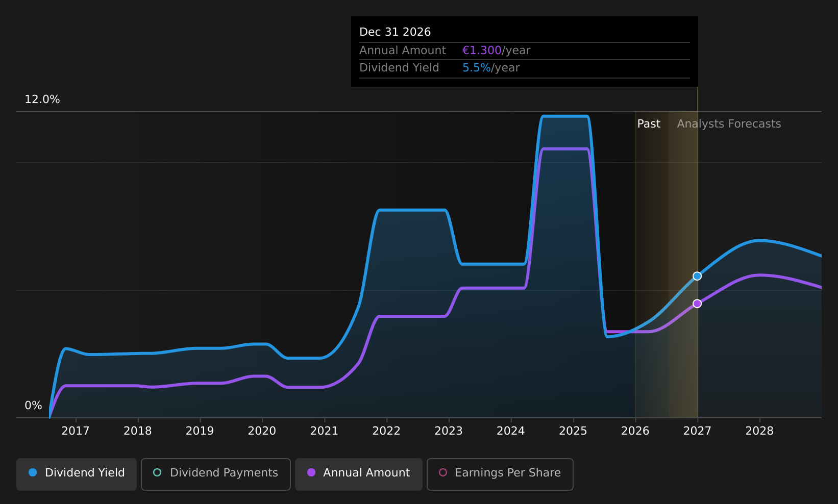Enable the Earnings Per Share series

pos(500,474)
